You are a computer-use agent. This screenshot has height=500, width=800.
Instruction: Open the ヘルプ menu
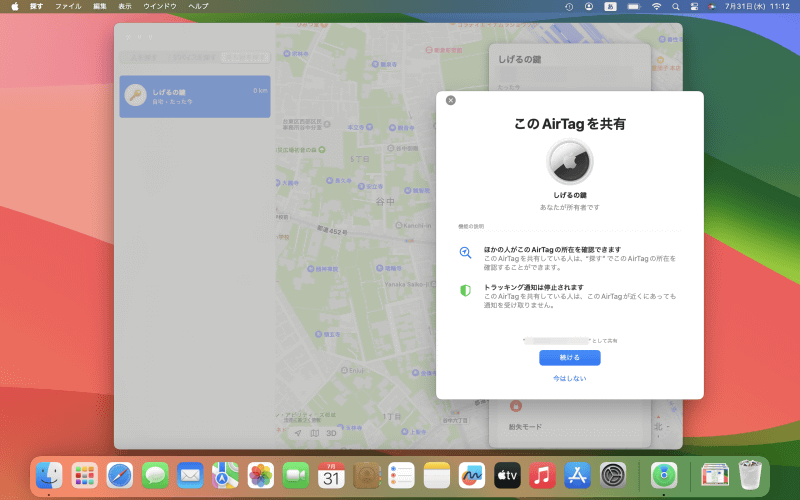click(x=198, y=7)
